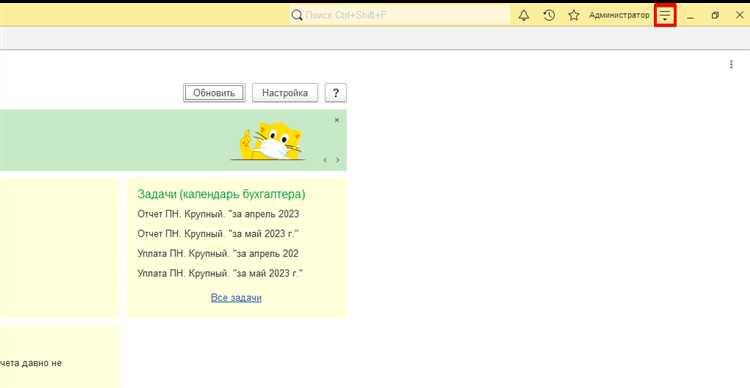
Task: Open favorites star icon
Action: click(574, 15)
